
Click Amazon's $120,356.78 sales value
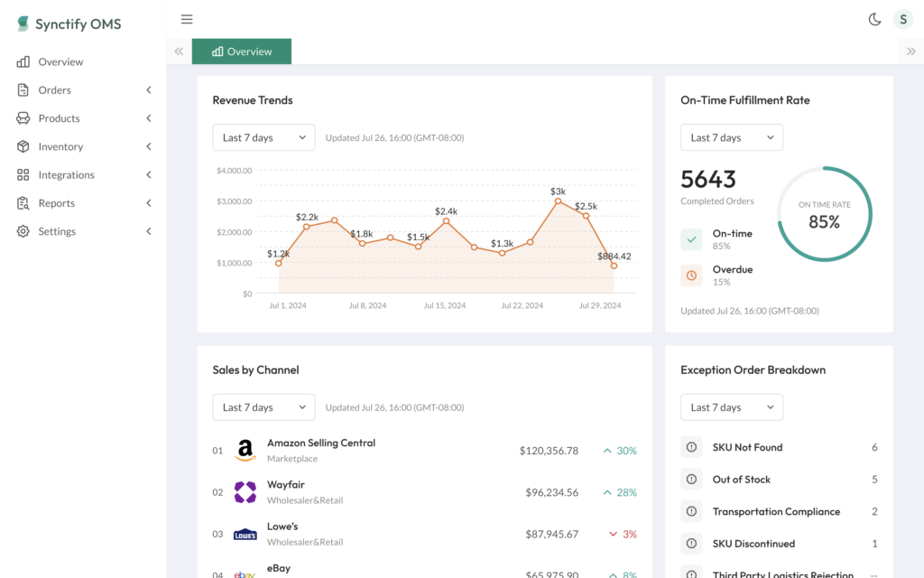[549, 451]
